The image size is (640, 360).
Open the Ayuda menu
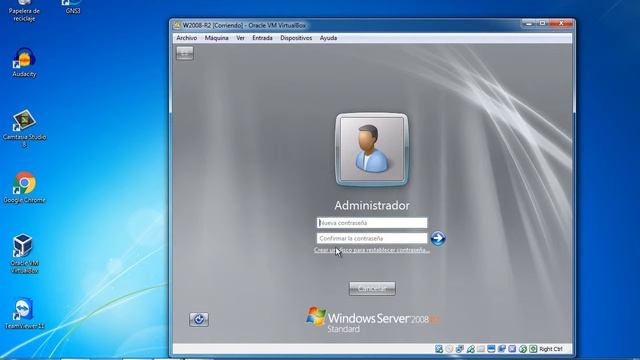pyautogui.click(x=328, y=38)
